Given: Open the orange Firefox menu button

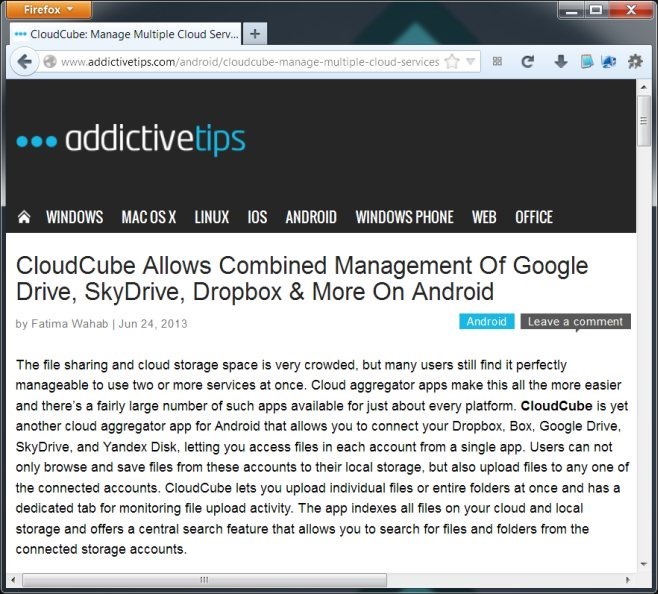Looking at the screenshot, I should [x=49, y=9].
